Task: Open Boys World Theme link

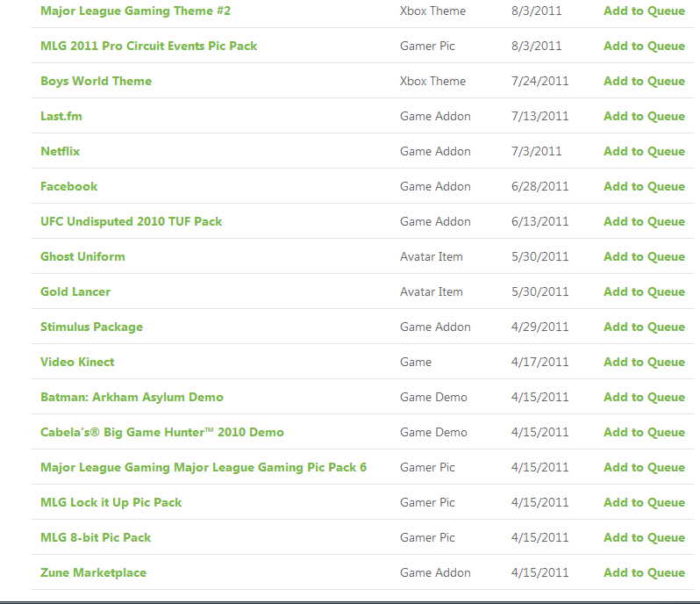Action: click(x=96, y=81)
